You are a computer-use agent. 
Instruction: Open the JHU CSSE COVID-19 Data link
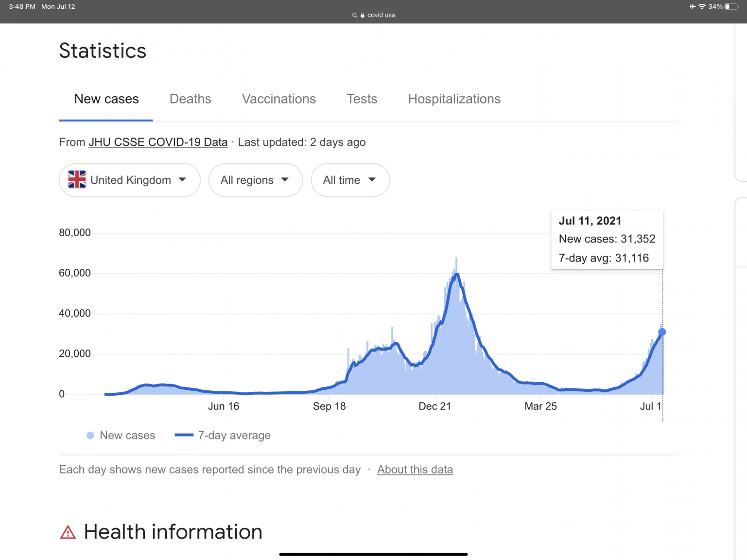[x=158, y=142]
